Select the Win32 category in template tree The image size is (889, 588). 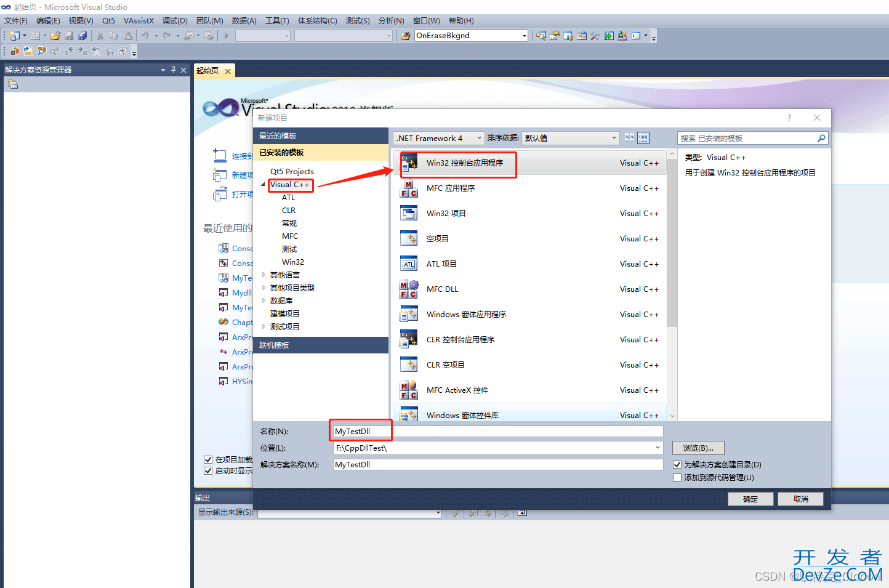point(293,262)
